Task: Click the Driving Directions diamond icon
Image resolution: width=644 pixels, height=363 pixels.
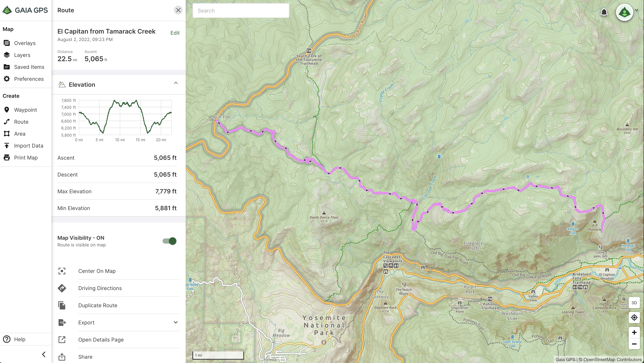Action: click(62, 288)
